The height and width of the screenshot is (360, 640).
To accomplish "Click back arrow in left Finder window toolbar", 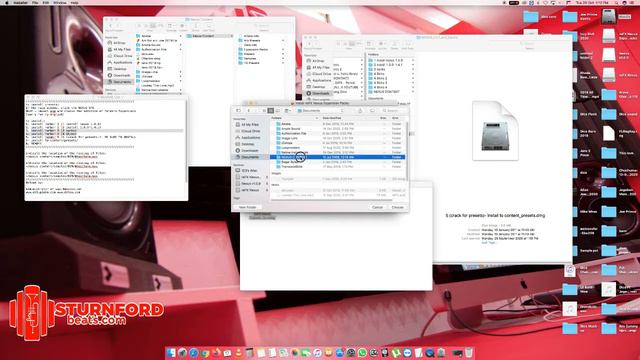I will 110,26.
